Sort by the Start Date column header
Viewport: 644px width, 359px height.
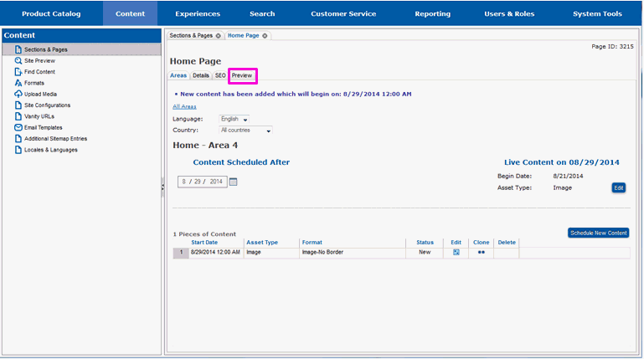coord(204,243)
